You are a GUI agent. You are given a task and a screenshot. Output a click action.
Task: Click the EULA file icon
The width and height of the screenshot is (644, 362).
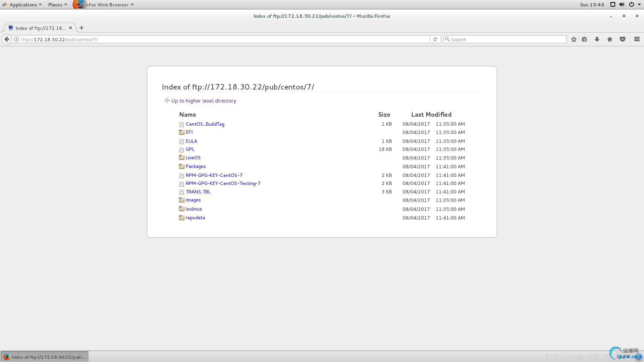[x=181, y=141]
